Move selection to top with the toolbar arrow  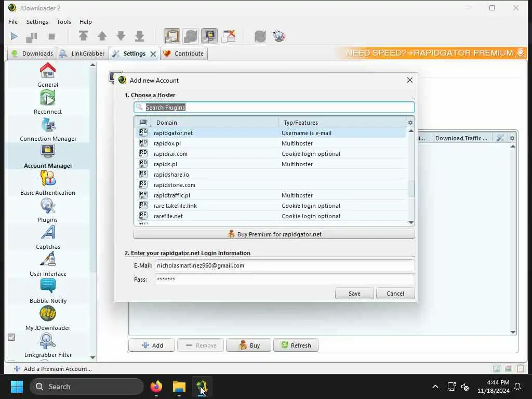[x=84, y=36]
